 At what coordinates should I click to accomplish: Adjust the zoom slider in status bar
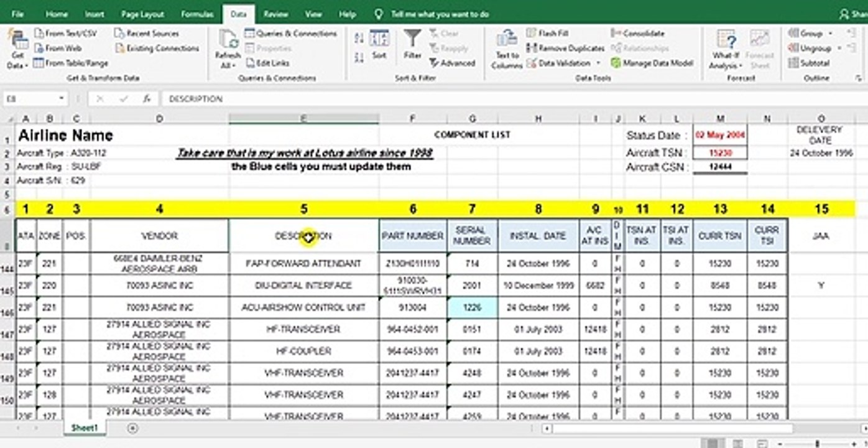(817, 443)
